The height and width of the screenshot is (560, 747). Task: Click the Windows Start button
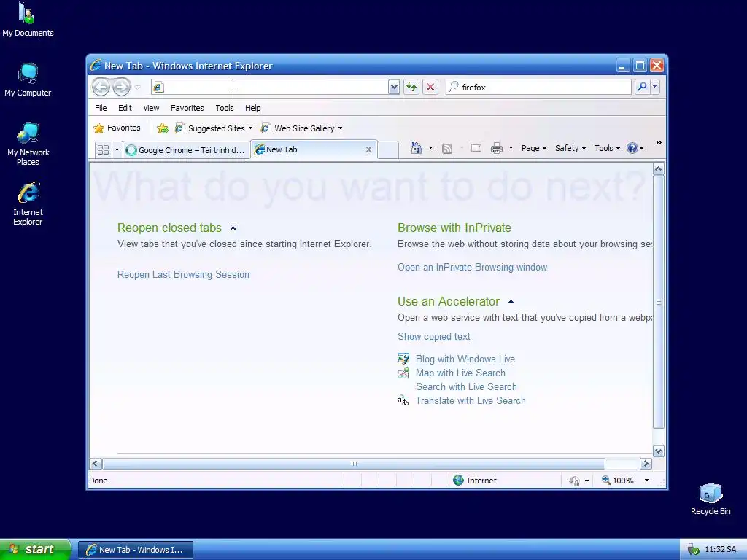click(35, 550)
